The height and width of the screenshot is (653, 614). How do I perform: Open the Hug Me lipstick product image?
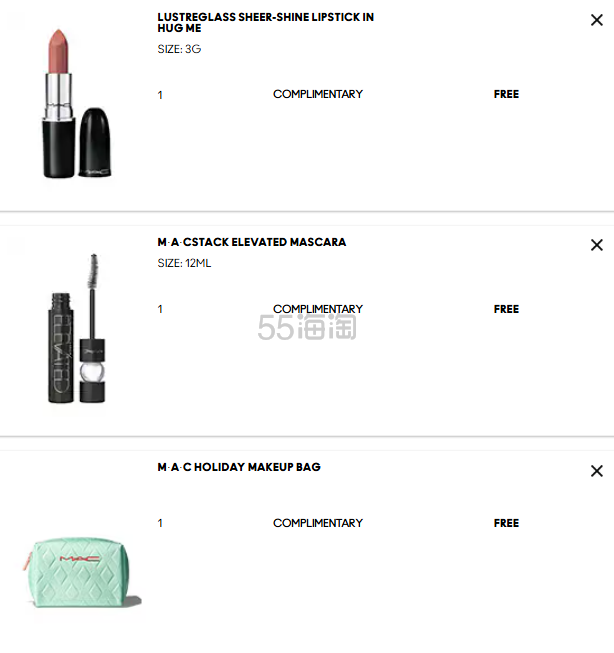[77, 103]
